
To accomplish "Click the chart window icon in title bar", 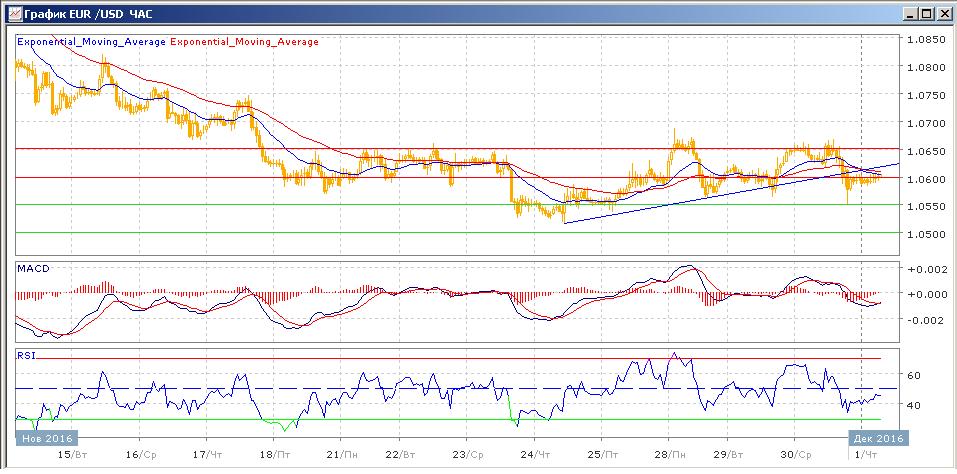I will (11, 13).
